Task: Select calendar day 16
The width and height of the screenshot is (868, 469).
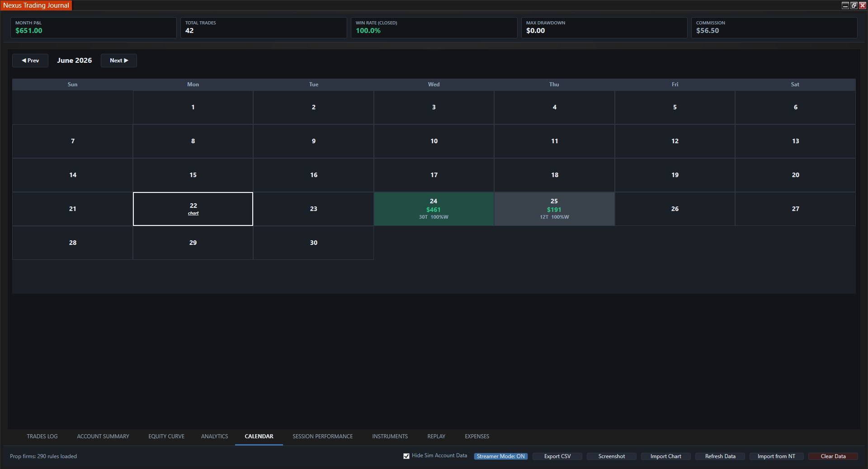Action: [x=314, y=175]
